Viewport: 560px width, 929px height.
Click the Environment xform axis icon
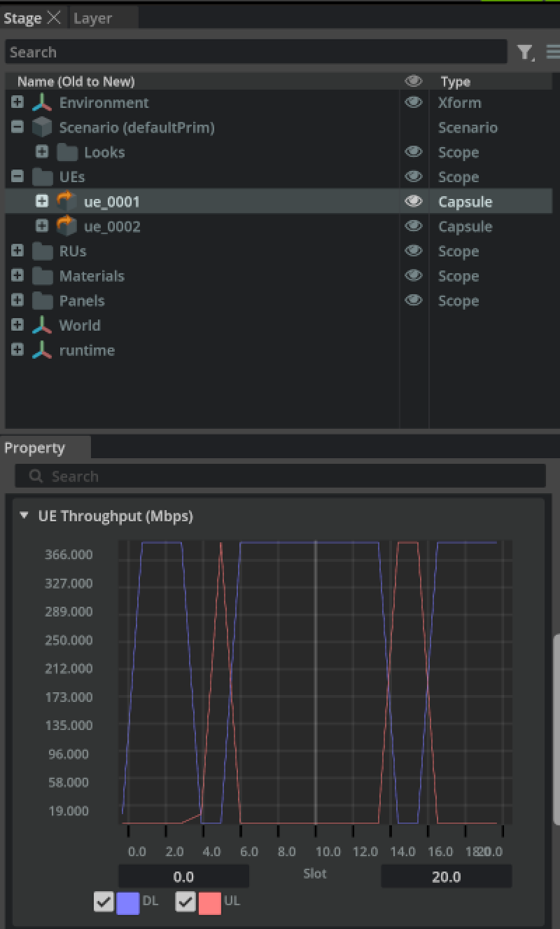[42, 103]
